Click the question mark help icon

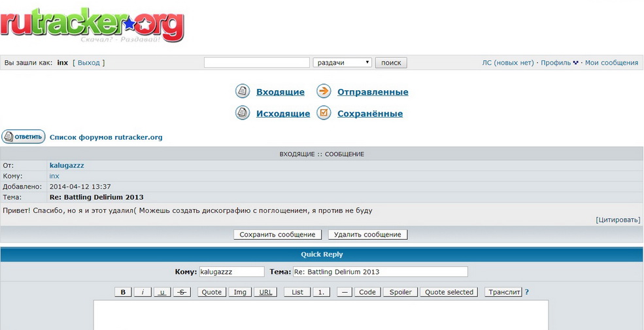(527, 292)
